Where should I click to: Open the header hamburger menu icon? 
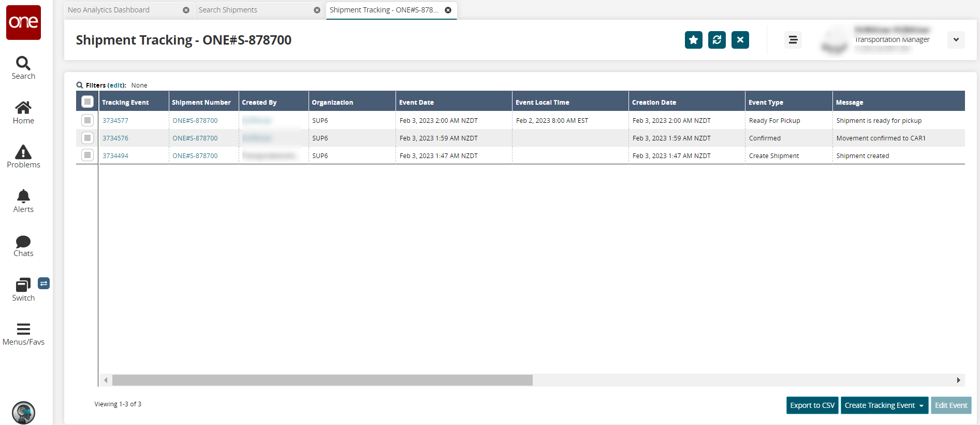click(793, 40)
